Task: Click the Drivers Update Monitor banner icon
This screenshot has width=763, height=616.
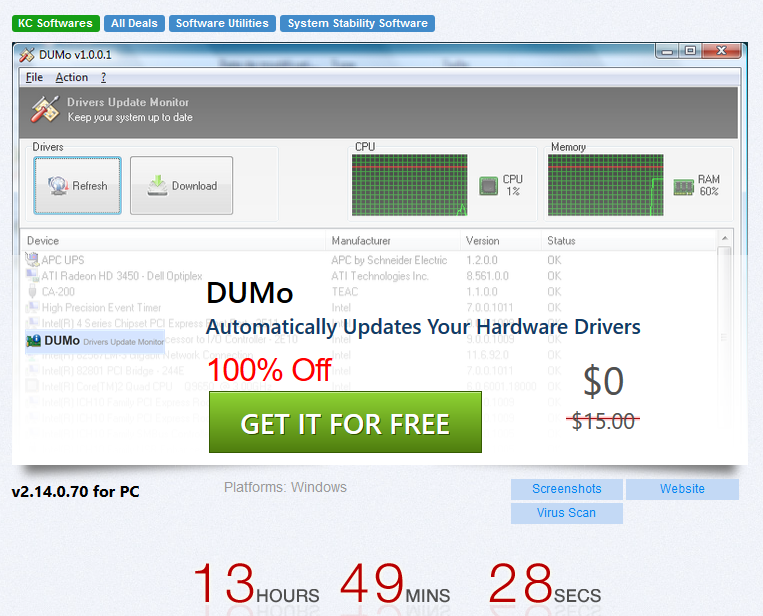Action: click(45, 109)
